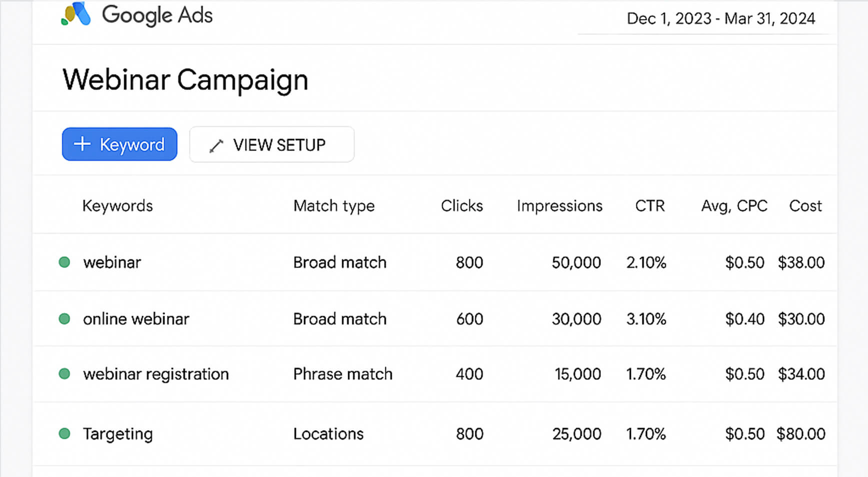Image resolution: width=868 pixels, height=477 pixels.
Task: Click the pencil icon beside VIEW SETUP
Action: 216,145
